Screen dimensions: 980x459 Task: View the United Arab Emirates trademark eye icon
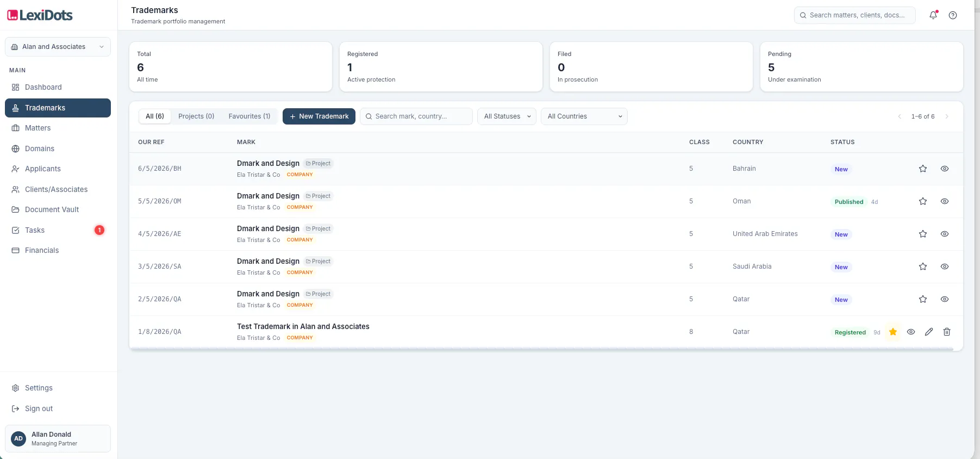click(945, 234)
